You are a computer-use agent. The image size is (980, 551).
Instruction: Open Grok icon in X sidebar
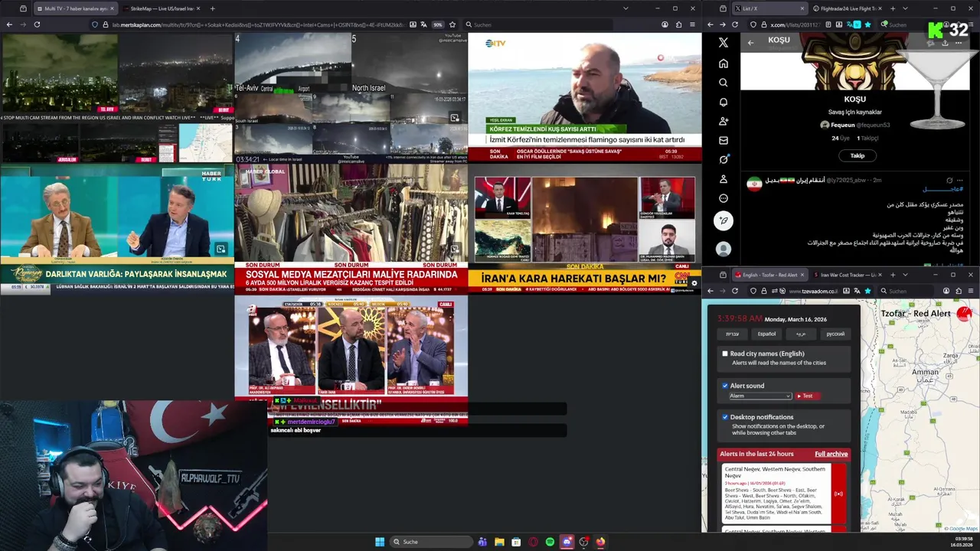click(x=723, y=159)
